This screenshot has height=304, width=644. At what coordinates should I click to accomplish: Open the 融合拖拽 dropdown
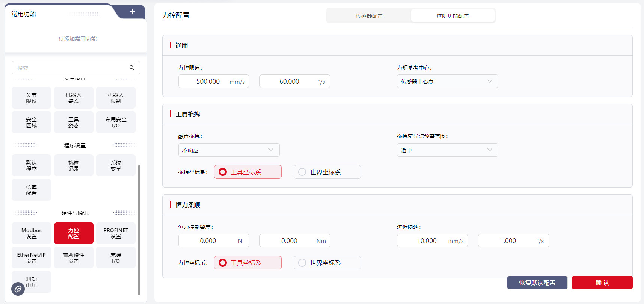pos(229,150)
